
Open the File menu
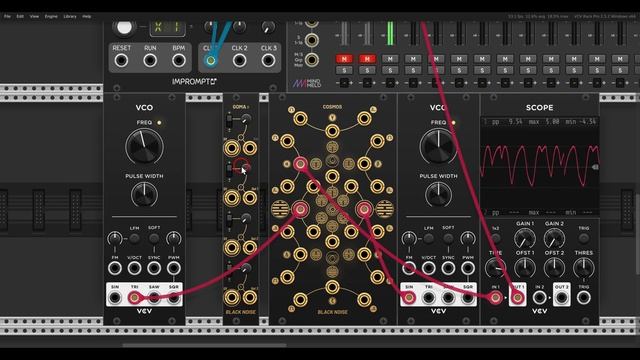click(7, 16)
